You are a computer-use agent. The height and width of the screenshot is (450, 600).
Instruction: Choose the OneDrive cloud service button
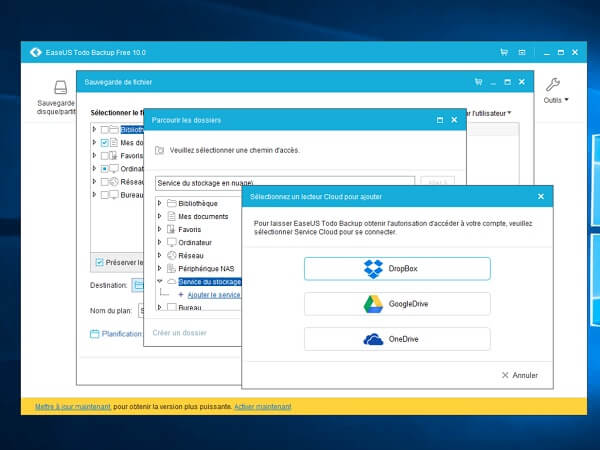(397, 339)
